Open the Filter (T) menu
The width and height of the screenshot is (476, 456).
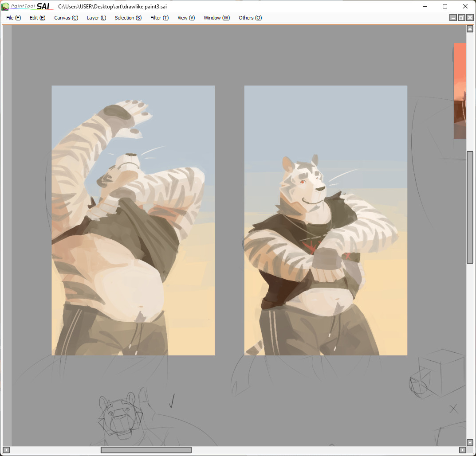(x=159, y=18)
